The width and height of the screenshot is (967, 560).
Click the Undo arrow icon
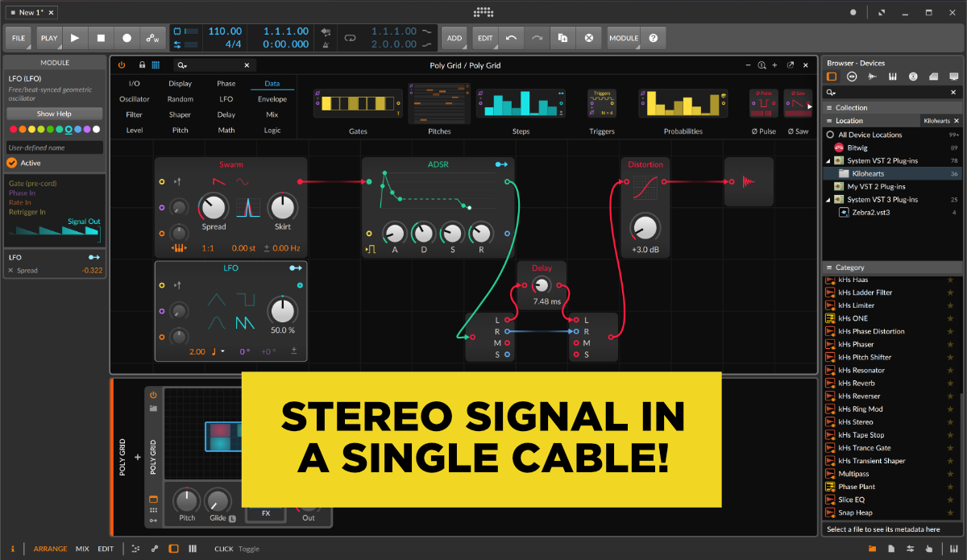[x=511, y=38]
